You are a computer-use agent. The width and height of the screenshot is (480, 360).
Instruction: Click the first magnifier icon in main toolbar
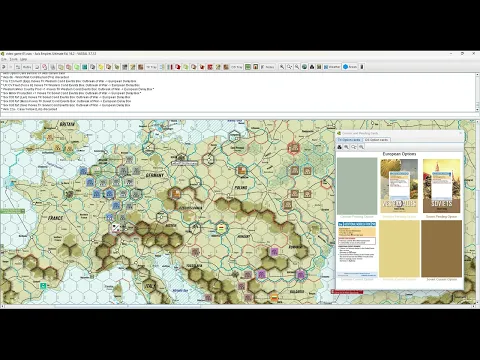click(x=282, y=67)
